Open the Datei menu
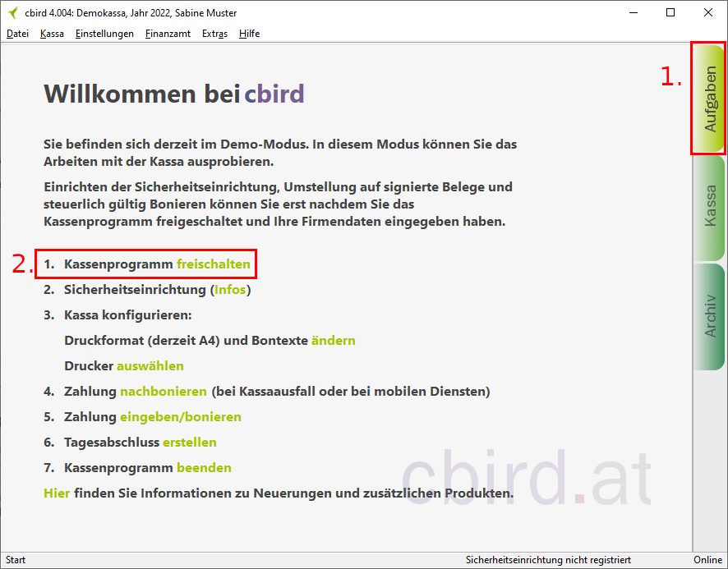 coord(17,34)
